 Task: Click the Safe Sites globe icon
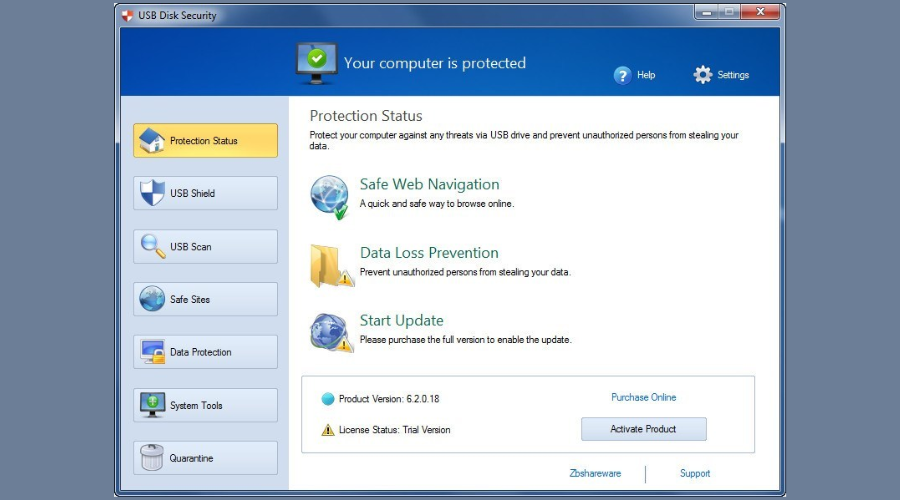pyautogui.click(x=152, y=299)
